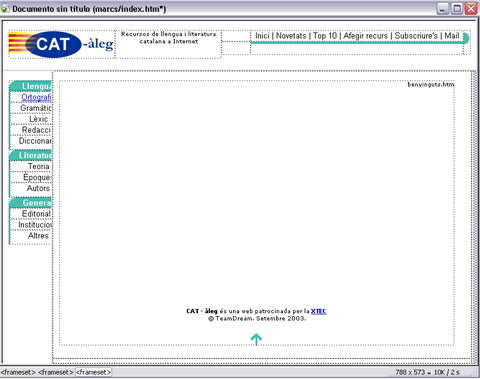Click the Dreamweaver document icon in title bar

[x=5, y=9]
